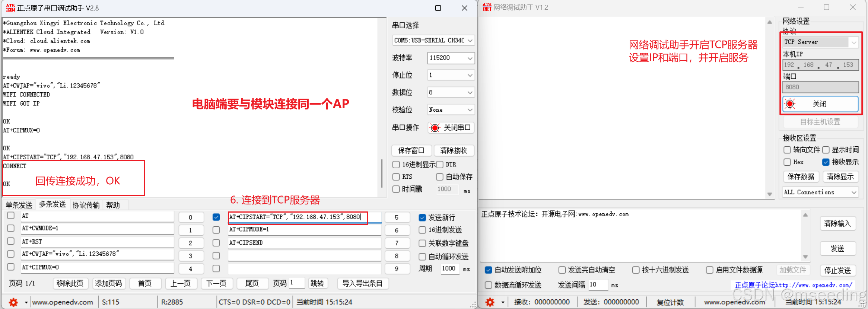The width and height of the screenshot is (868, 309).
Task: Enable 转向文件 checkbox in network assistant
Action: click(x=787, y=150)
